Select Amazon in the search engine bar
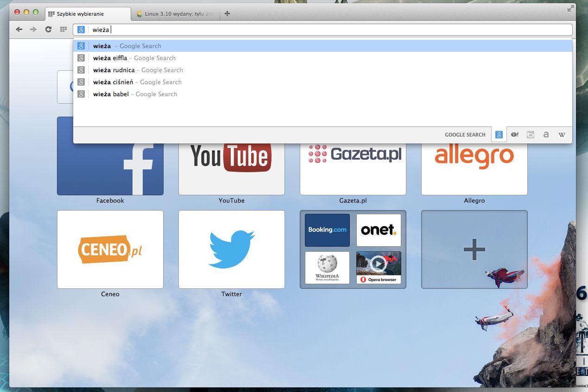Screen dimensions: 588x392 coord(546,135)
